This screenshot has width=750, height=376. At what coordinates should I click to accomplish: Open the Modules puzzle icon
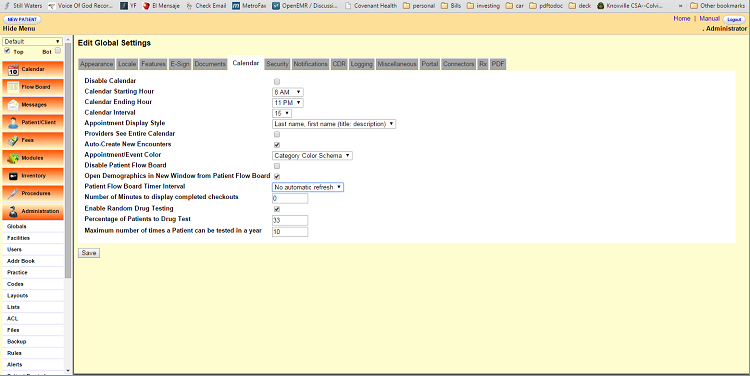(13, 158)
